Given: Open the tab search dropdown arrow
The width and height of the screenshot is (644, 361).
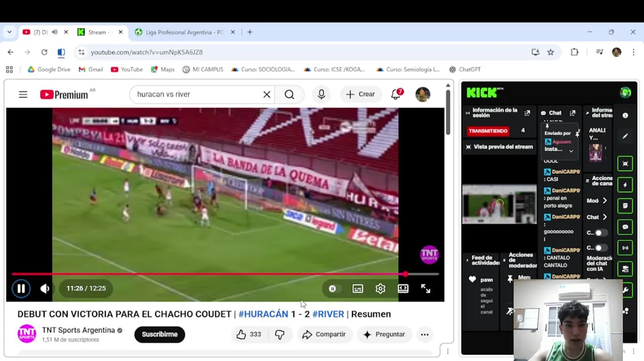Looking at the screenshot, I should tap(9, 32).
